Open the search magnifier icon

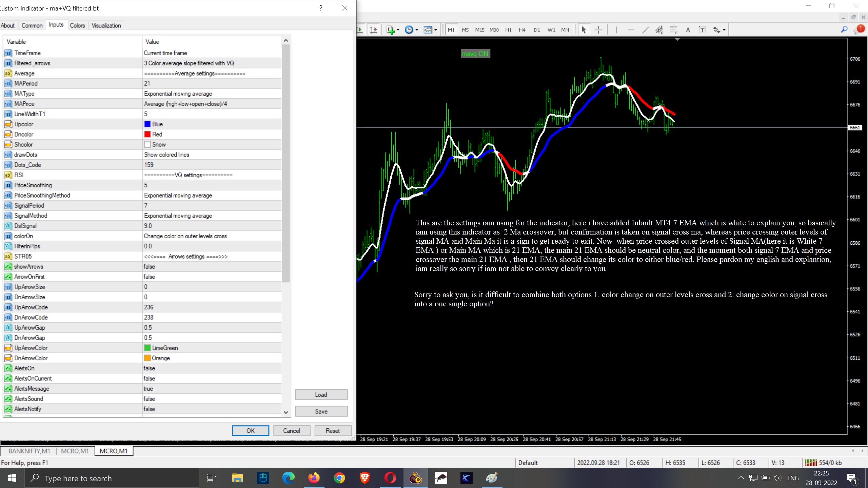(844, 30)
